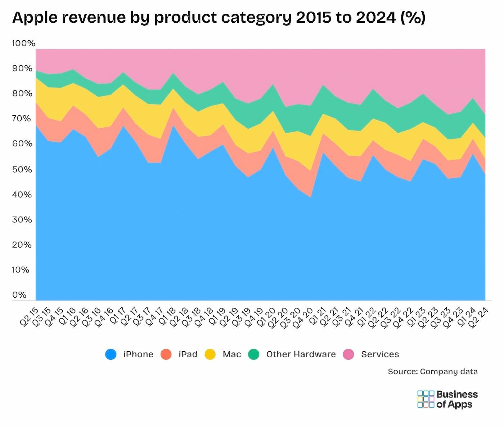The height and width of the screenshot is (427, 504).
Task: Click the Mac yellow legend dot
Action: 210,354
